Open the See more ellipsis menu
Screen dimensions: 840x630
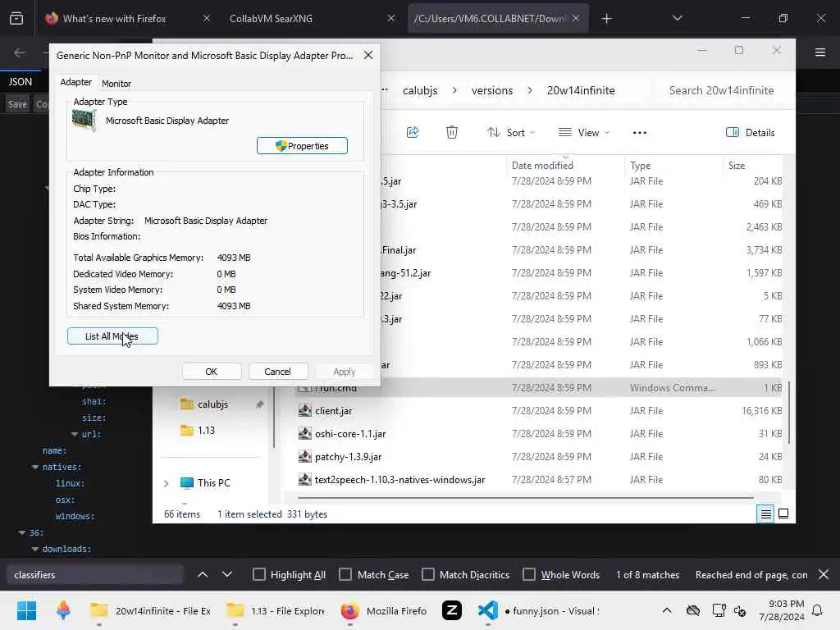(x=640, y=132)
